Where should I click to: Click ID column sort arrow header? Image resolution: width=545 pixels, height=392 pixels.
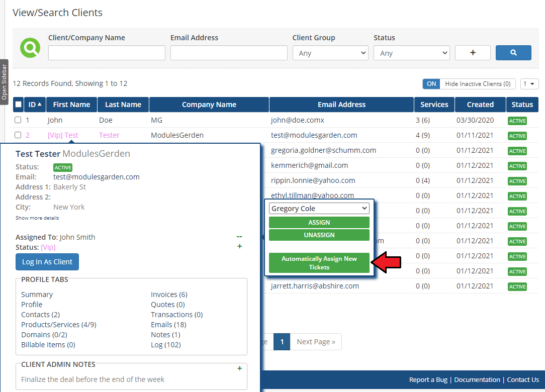35,105
